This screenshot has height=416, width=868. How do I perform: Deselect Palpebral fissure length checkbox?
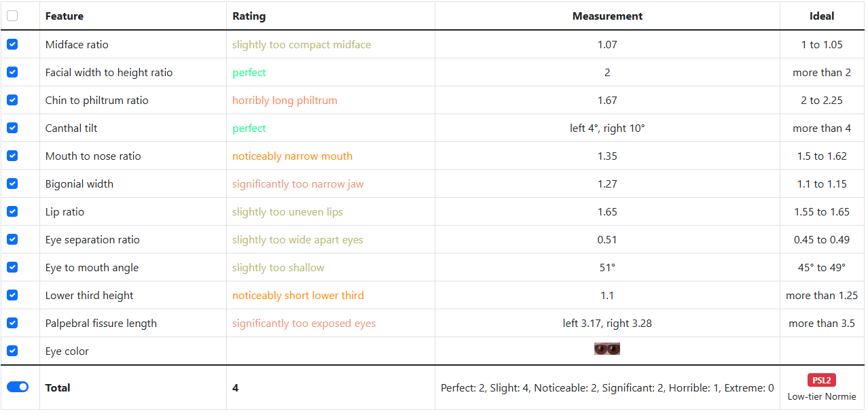click(x=12, y=323)
